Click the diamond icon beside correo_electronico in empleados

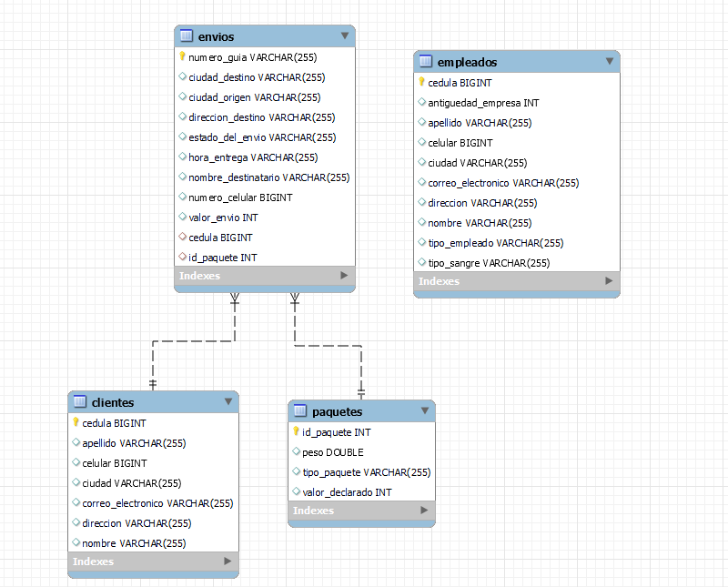[421, 183]
